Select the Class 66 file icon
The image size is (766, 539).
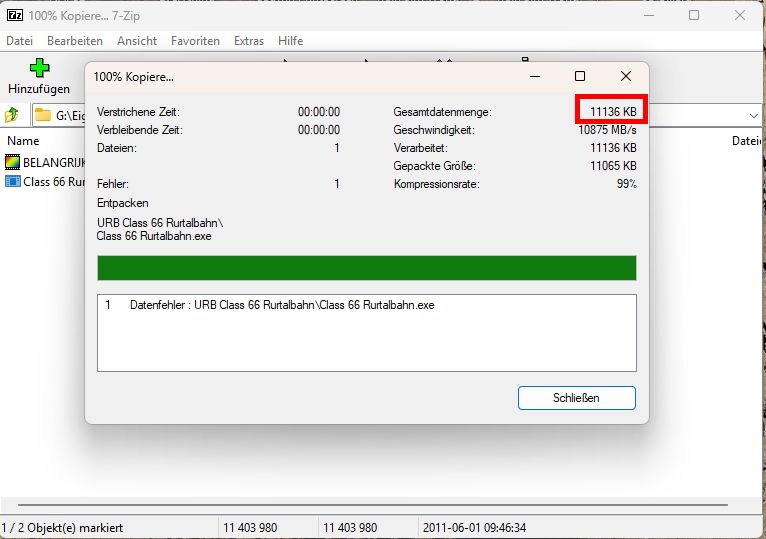tap(12, 181)
